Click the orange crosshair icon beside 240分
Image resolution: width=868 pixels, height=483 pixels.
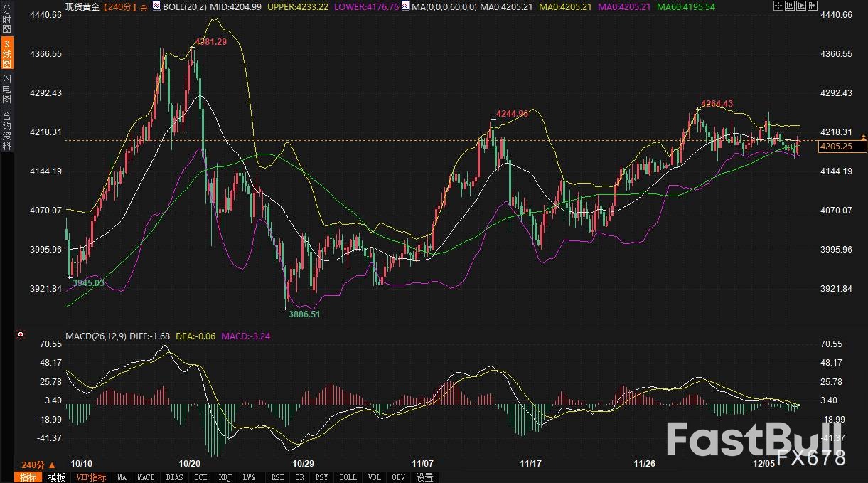click(x=144, y=7)
